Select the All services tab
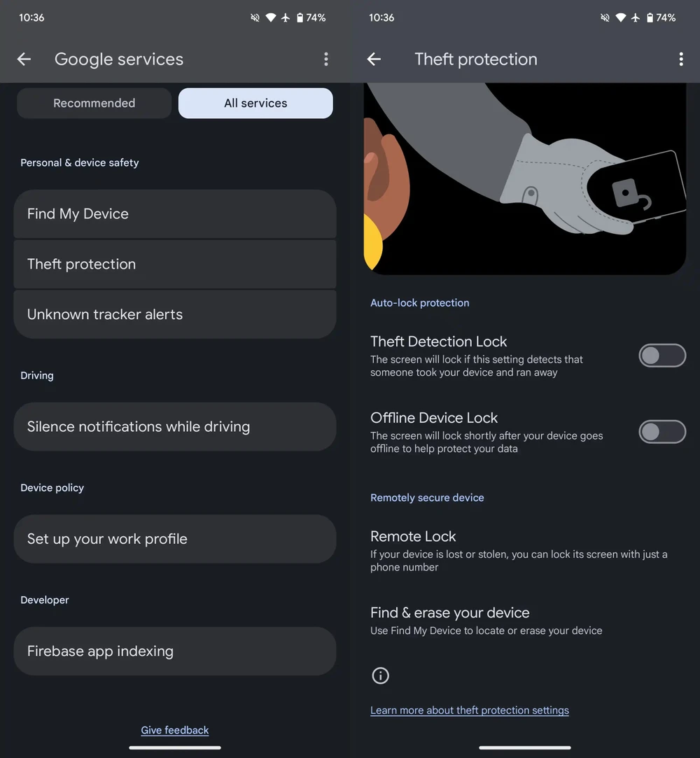The width and height of the screenshot is (700, 758). point(255,103)
